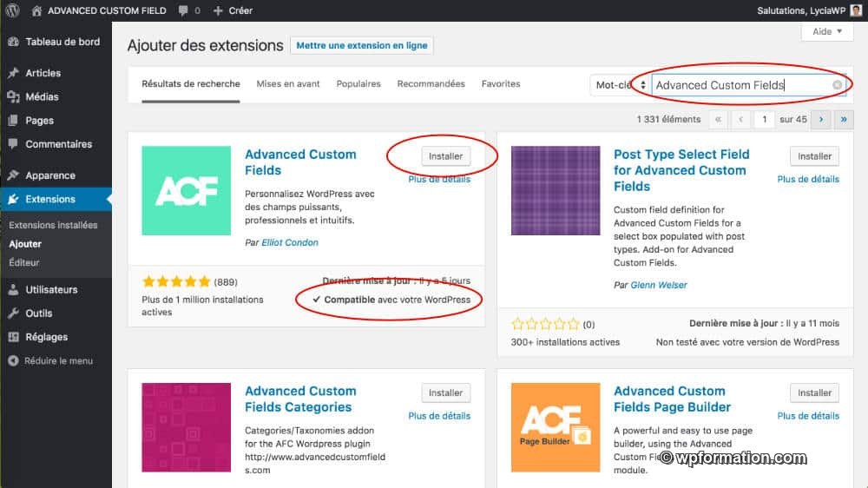The height and width of the screenshot is (488, 868).
Task: Switch to Favorites tab
Action: pyautogui.click(x=501, y=84)
